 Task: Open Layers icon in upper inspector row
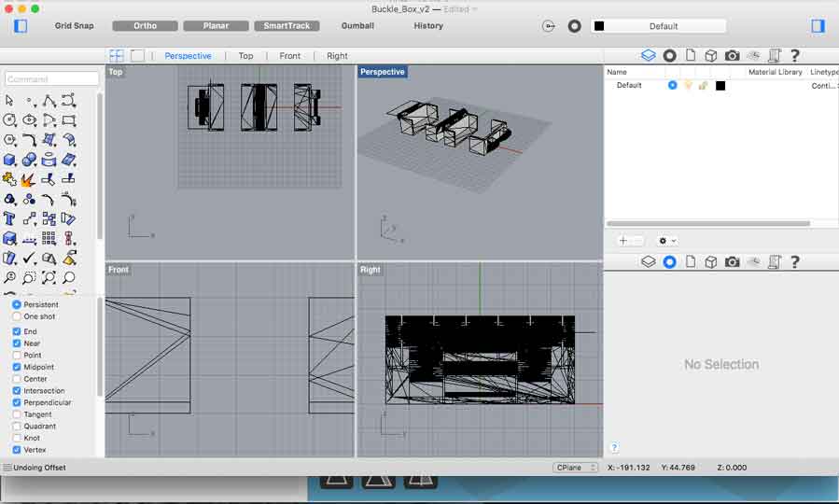click(x=648, y=55)
